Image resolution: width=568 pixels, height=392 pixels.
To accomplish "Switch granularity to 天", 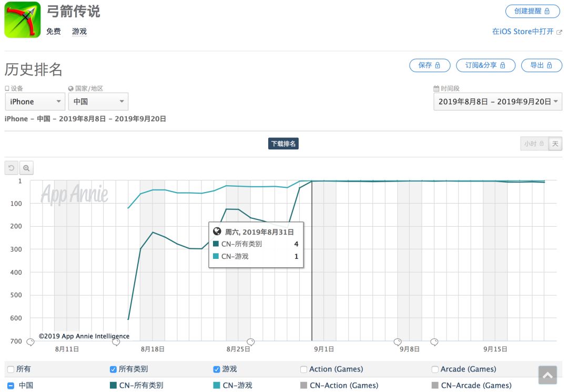I will pos(555,144).
